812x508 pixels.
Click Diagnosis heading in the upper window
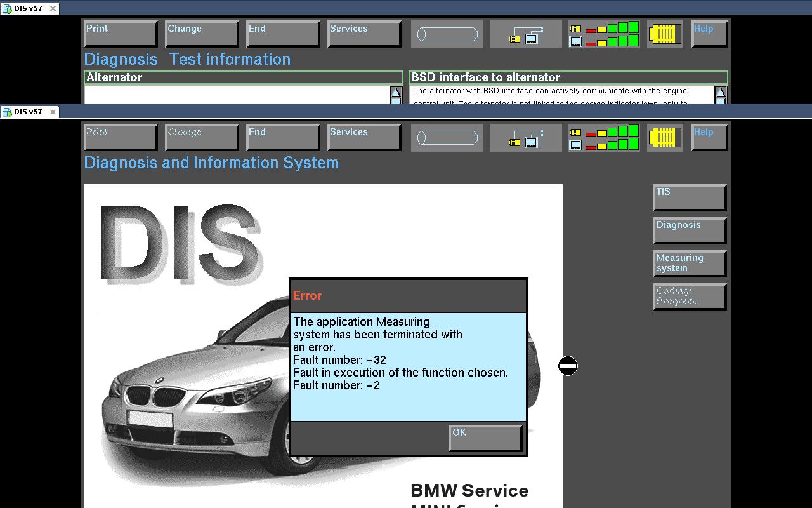tap(121, 59)
